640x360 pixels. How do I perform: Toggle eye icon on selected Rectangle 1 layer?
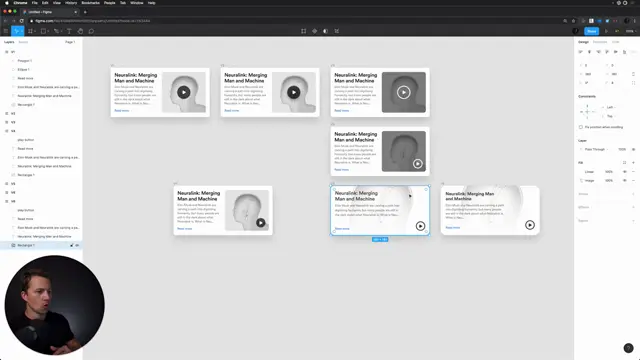(x=77, y=245)
